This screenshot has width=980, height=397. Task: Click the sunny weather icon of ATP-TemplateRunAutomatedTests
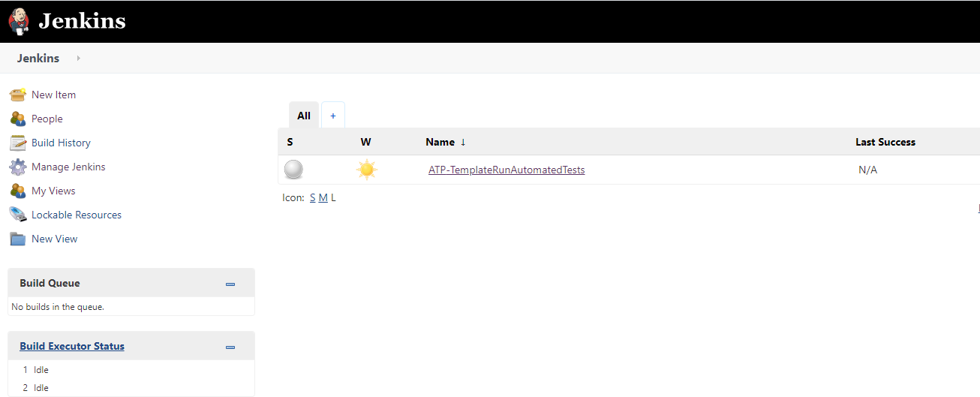(366, 170)
